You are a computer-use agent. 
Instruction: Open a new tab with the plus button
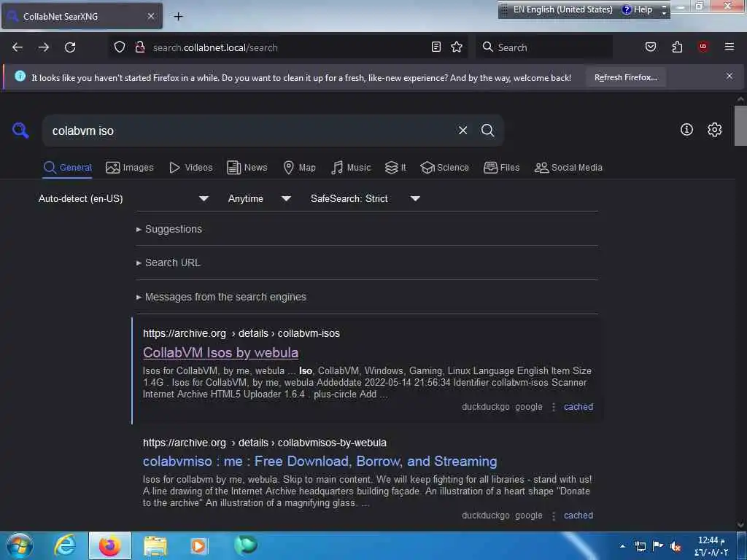pyautogui.click(x=178, y=17)
